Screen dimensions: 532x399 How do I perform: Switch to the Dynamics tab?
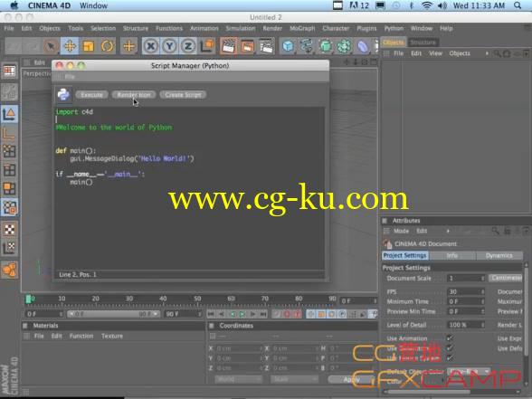coord(499,255)
